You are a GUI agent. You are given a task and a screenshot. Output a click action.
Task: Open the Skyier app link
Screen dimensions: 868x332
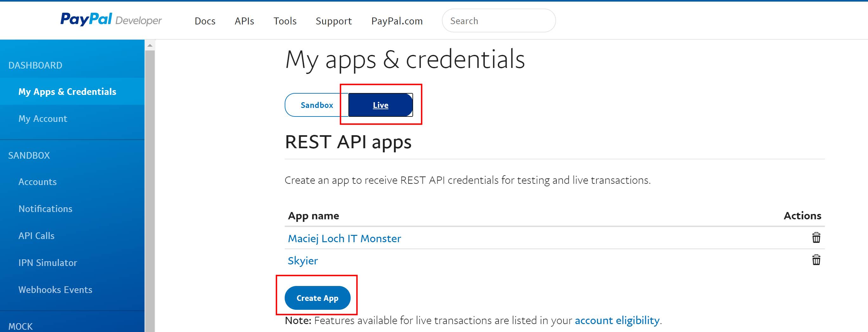click(302, 261)
